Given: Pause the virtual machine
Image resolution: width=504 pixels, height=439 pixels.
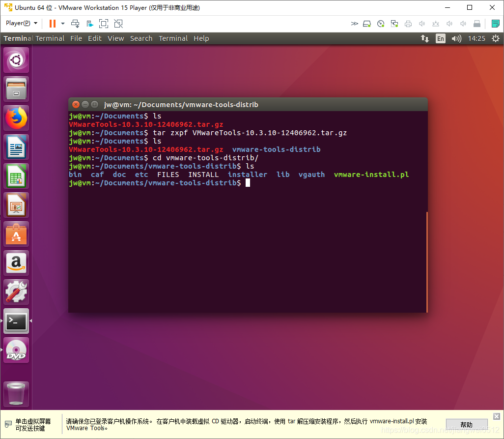Looking at the screenshot, I should [53, 24].
